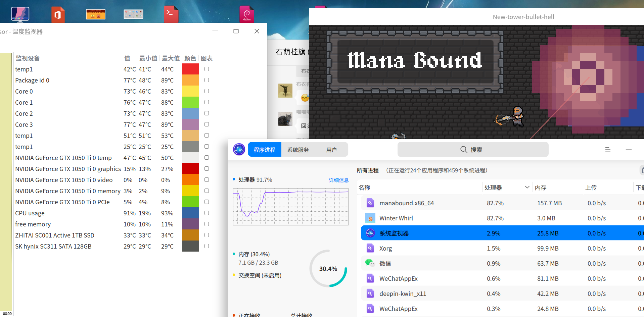Click the 搜索 search field in System Monitor
Viewport: 644px width, 317px height.
pyautogui.click(x=473, y=150)
